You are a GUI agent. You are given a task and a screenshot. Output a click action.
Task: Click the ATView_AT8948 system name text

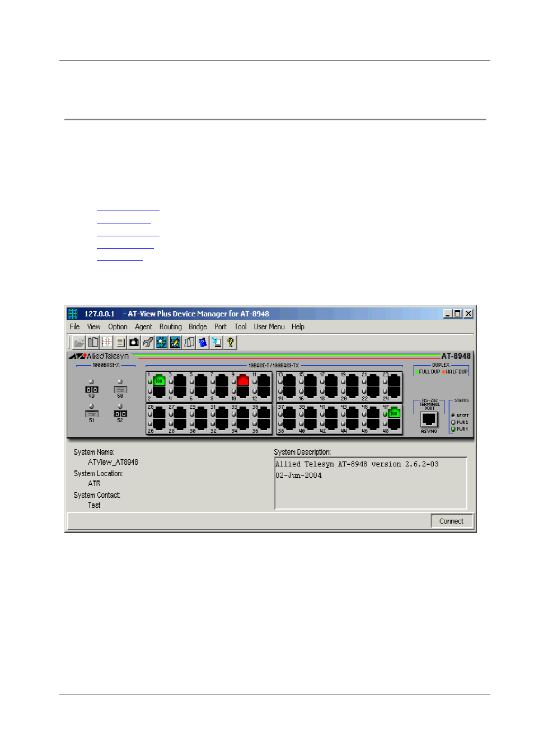pos(113,462)
